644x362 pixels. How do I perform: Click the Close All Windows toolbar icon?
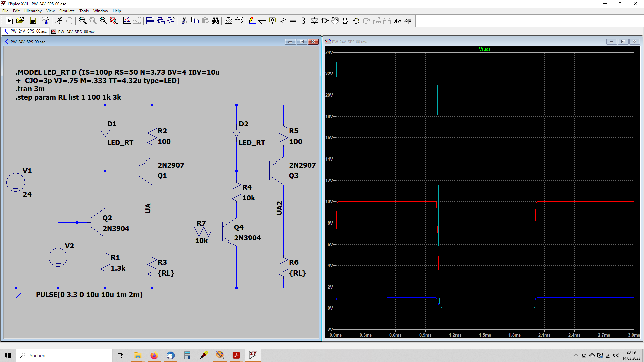(171, 21)
